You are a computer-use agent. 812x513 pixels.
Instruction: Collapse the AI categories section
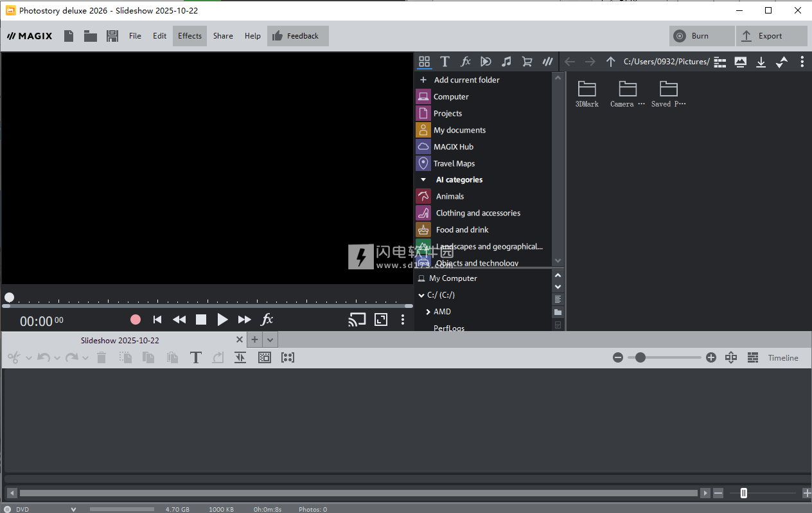pos(423,180)
